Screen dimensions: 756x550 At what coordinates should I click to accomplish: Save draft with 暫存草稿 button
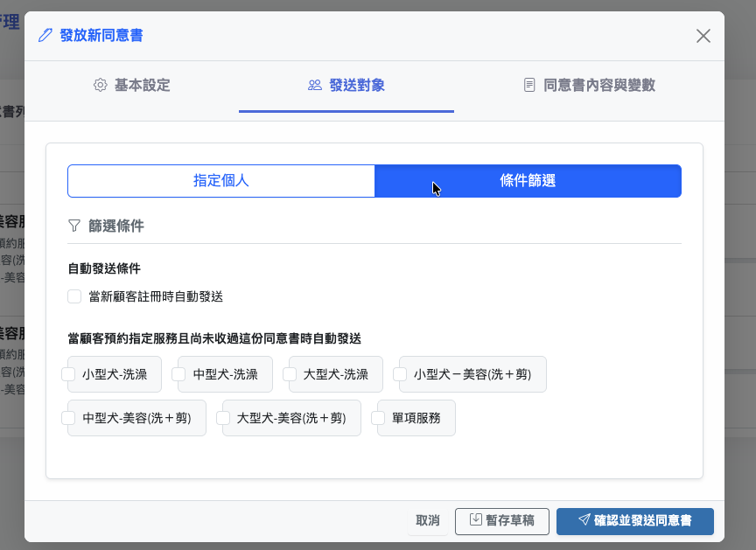point(502,521)
